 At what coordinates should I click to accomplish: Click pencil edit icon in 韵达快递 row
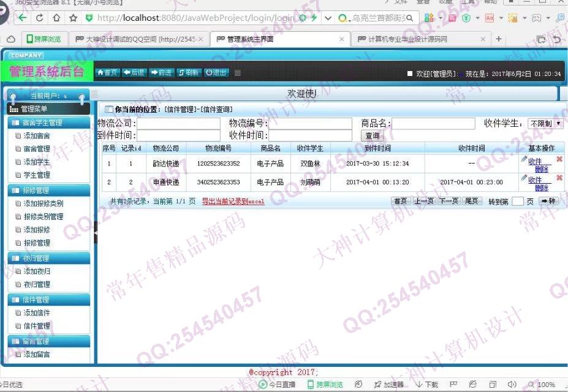pos(524,159)
